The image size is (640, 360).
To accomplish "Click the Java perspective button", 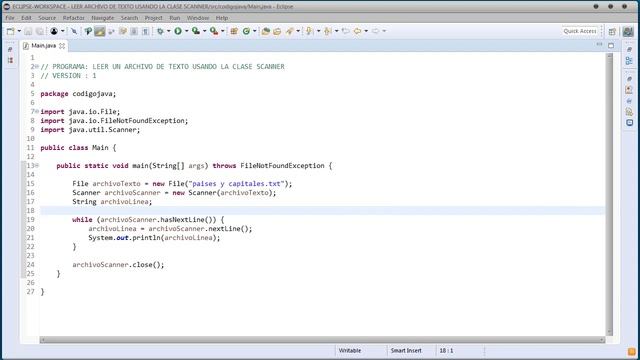I will [628, 31].
